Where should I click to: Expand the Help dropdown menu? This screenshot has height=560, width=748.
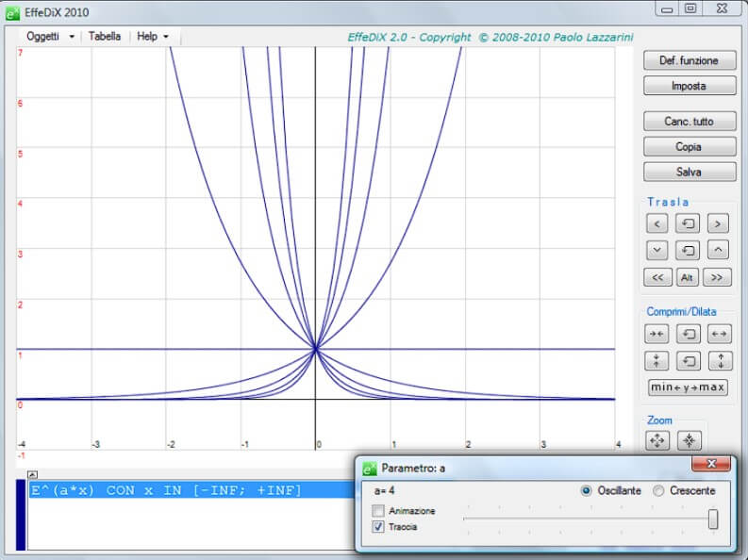pyautogui.click(x=153, y=37)
